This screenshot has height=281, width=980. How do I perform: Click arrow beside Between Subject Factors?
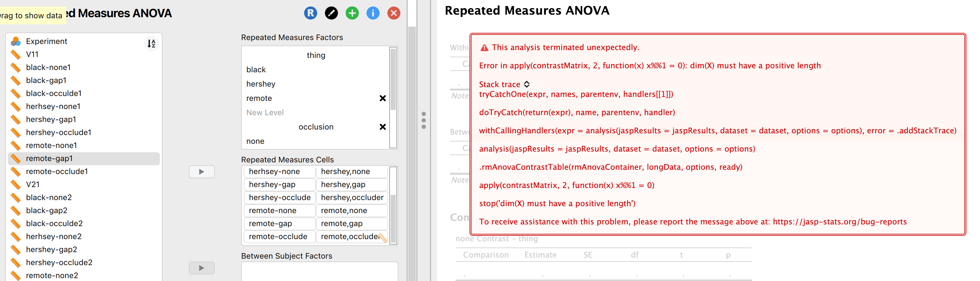pos(202,268)
